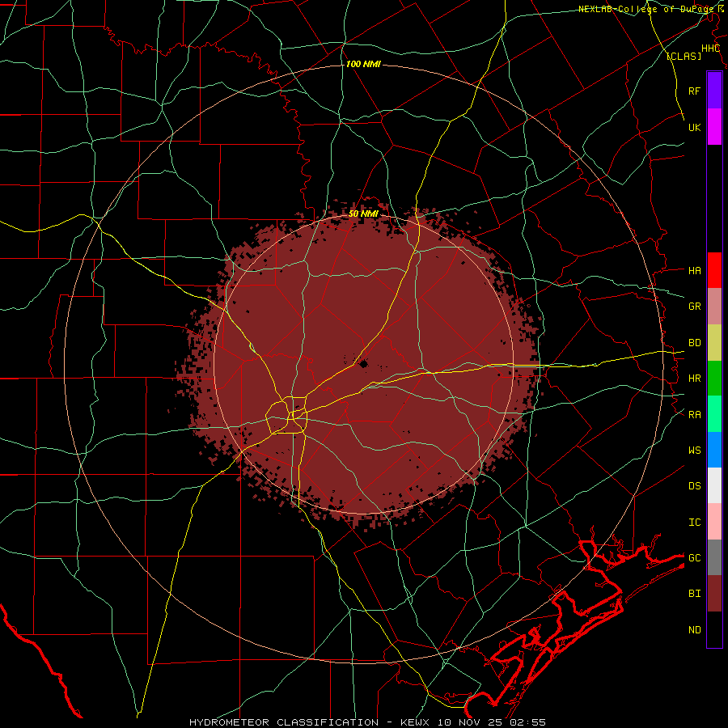Screen dimensions: 728x728
Task: Click the BI dark red legend swatch
Action: [714, 593]
